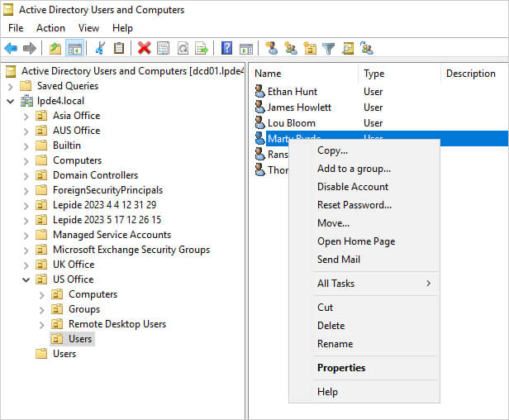This screenshot has width=509, height=420.
Task: Expand the Asia Office OU
Action: tap(26, 117)
